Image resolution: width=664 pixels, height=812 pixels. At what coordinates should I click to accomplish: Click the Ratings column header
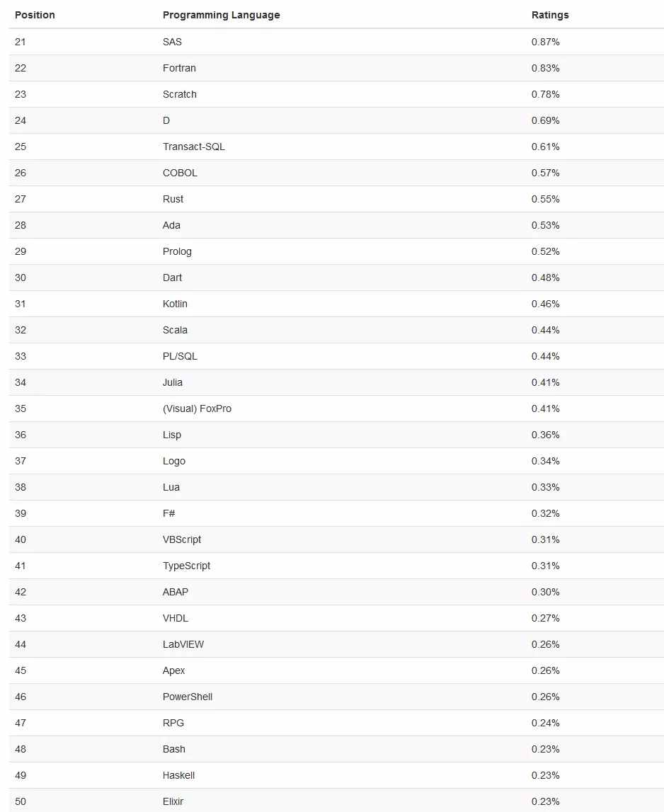pos(550,15)
